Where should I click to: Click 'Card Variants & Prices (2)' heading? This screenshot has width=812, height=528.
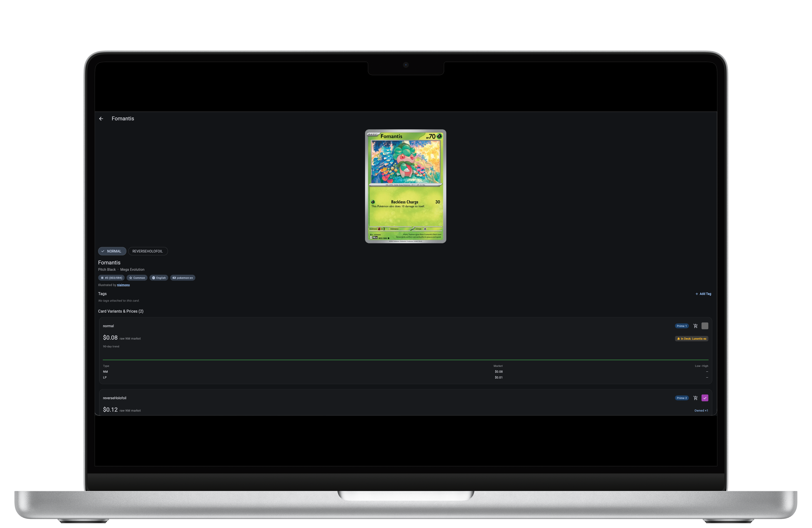(121, 311)
